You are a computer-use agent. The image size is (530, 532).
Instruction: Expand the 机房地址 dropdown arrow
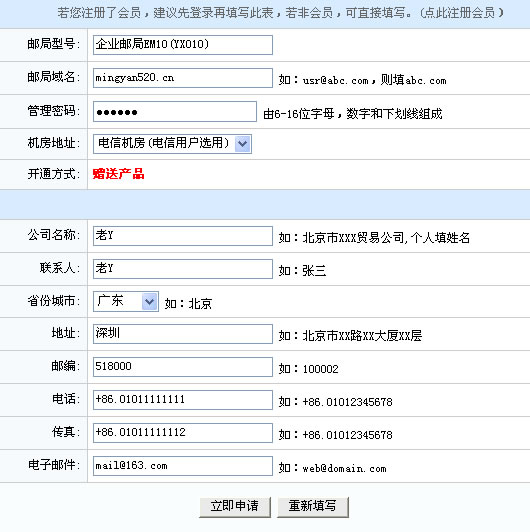[243, 144]
